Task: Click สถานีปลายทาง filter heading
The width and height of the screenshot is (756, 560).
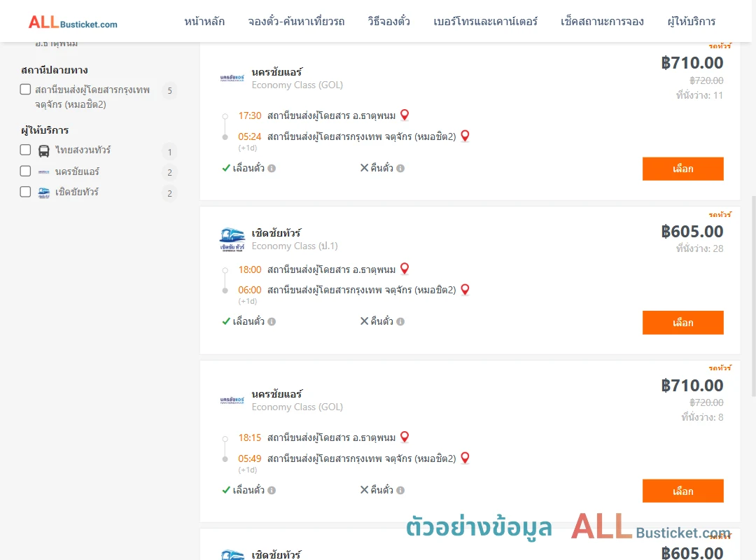Action: (55, 71)
